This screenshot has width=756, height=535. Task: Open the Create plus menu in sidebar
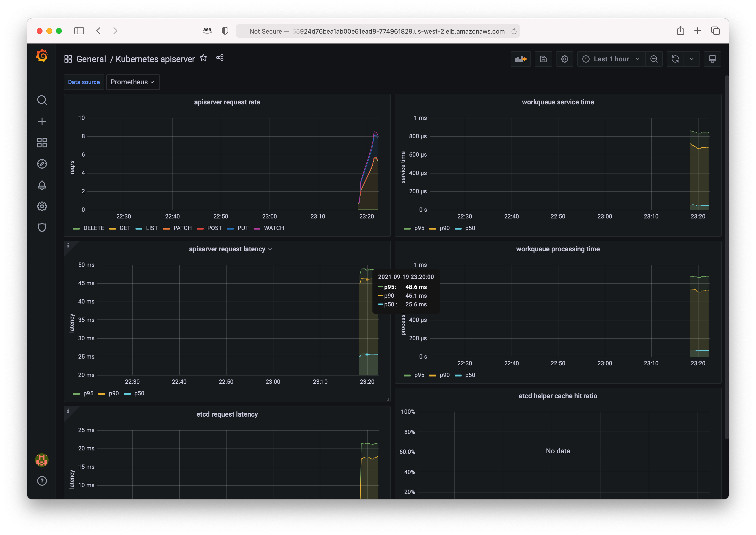point(42,121)
